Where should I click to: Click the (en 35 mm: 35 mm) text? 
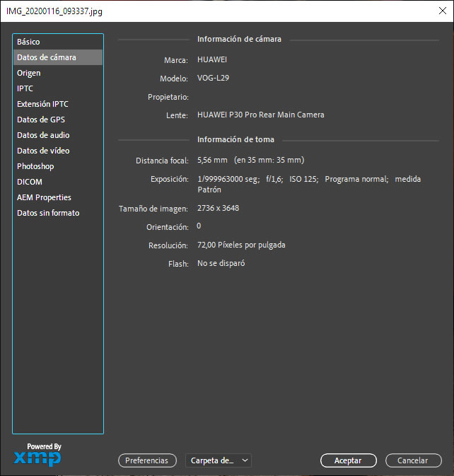269,161
